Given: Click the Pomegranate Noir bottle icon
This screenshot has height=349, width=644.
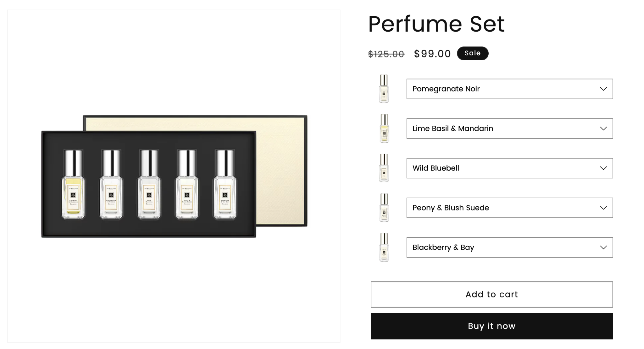Looking at the screenshot, I should point(383,89).
